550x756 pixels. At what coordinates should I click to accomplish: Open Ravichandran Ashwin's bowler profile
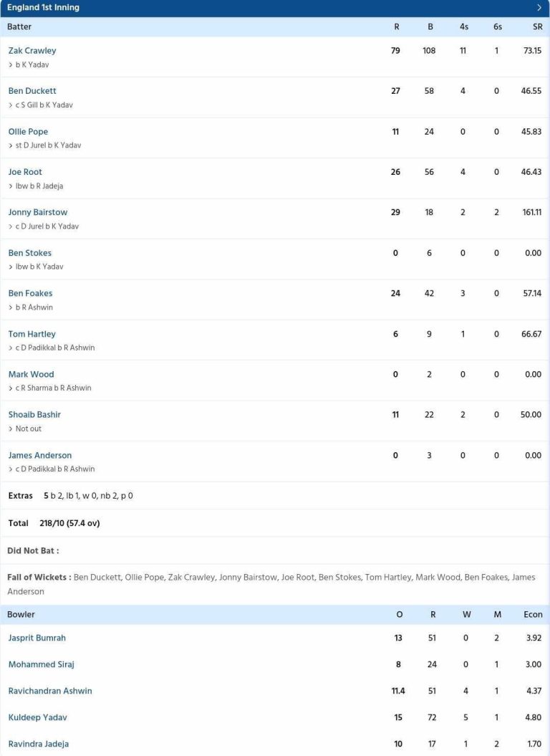point(49,691)
